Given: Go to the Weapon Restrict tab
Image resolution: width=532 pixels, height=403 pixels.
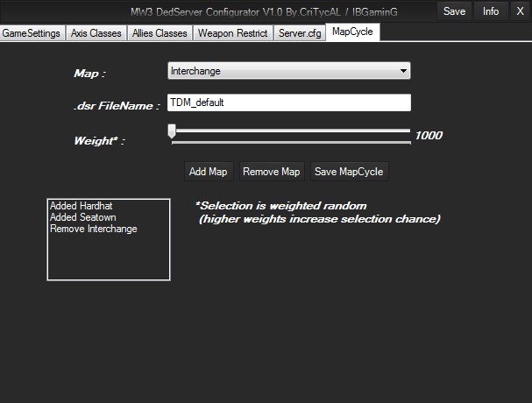Looking at the screenshot, I should click(x=232, y=33).
